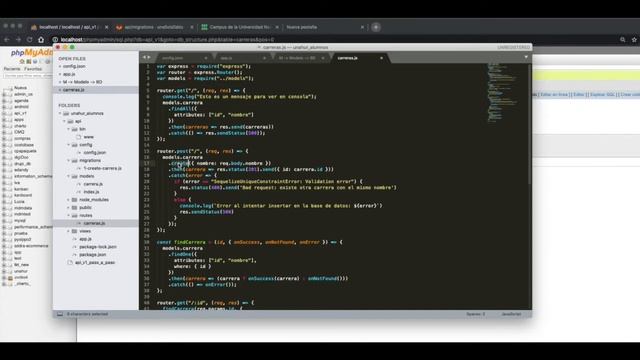Image resolution: width=640 pixels, height=360 pixels.
Task: Collapse the models folder
Action: (68, 176)
